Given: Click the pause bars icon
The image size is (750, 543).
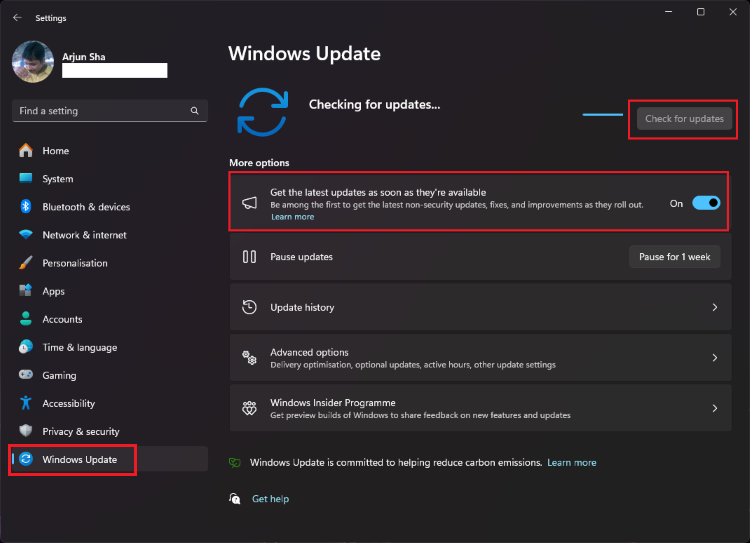Looking at the screenshot, I should [x=249, y=256].
